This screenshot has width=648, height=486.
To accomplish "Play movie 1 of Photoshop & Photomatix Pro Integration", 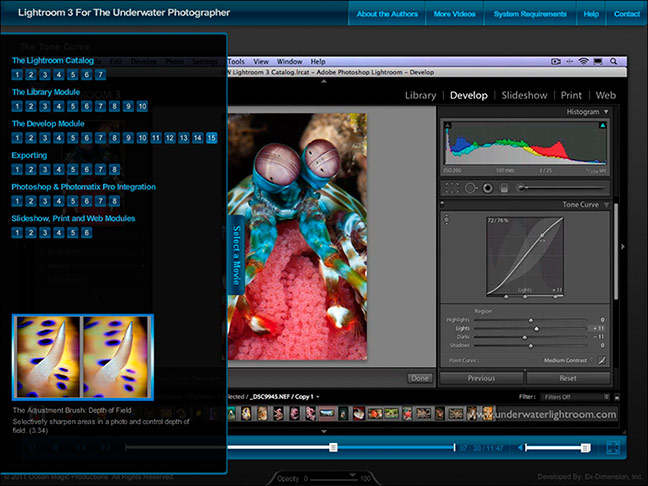I will click(17, 201).
